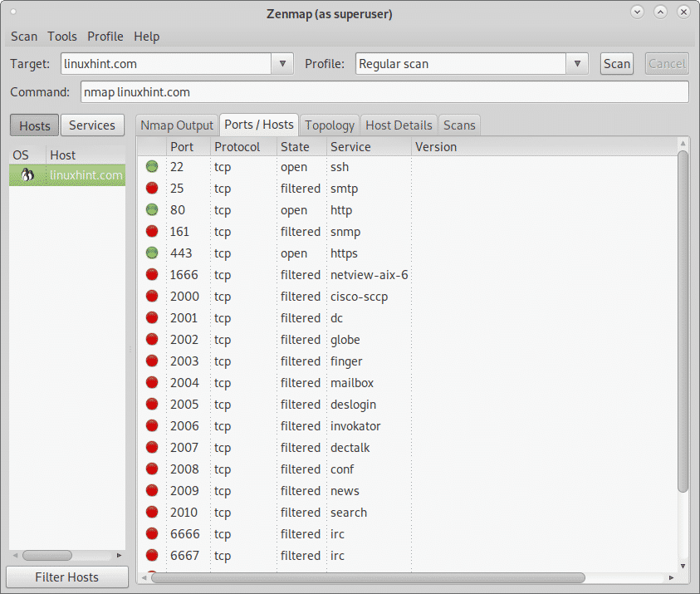Toggle the Hosts view button
This screenshot has width=700, height=594.
[x=35, y=125]
